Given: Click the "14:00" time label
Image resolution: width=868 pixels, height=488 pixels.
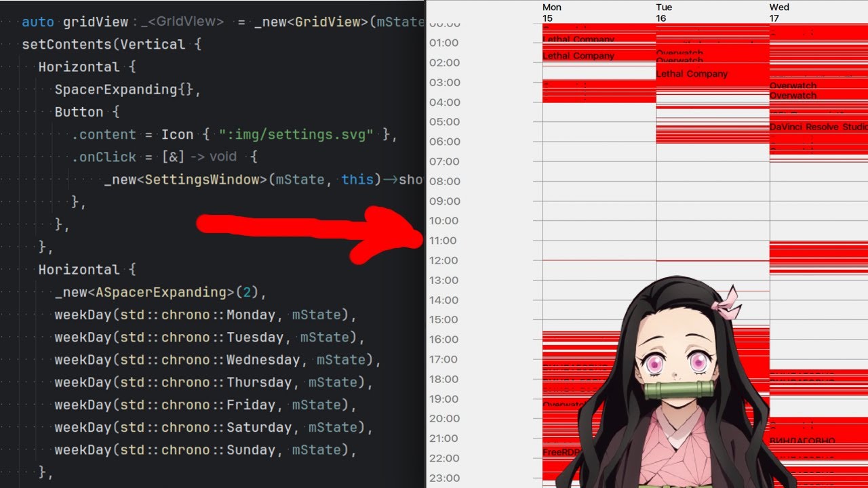Looking at the screenshot, I should (x=443, y=300).
